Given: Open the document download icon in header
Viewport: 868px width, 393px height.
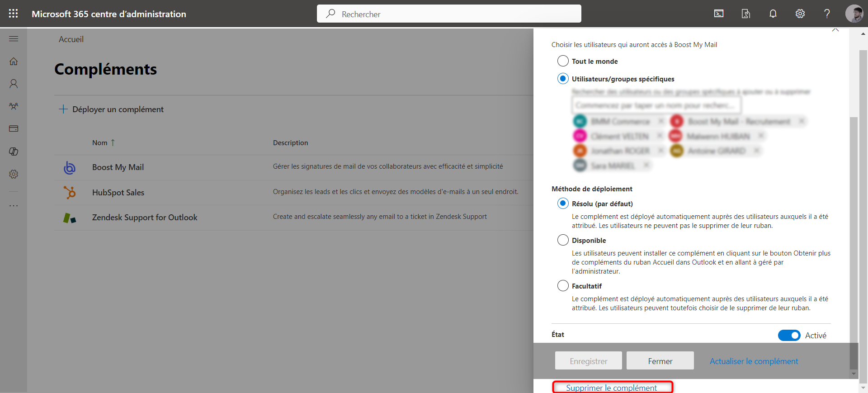Looking at the screenshot, I should [746, 14].
